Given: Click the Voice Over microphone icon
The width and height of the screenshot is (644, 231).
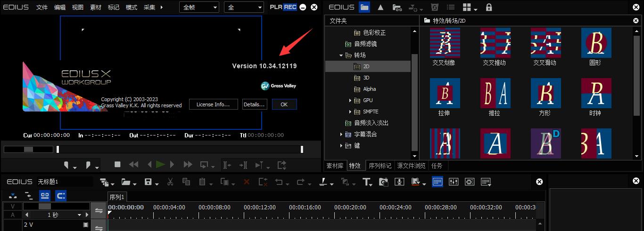Looking at the screenshot, I should click(399, 182).
